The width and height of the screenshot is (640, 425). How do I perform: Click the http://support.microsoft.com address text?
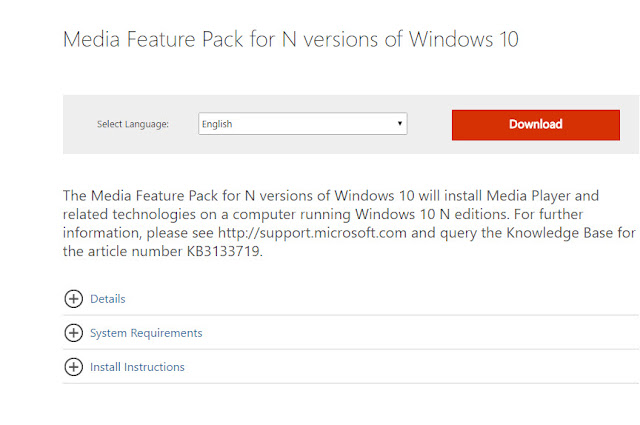coord(312,233)
